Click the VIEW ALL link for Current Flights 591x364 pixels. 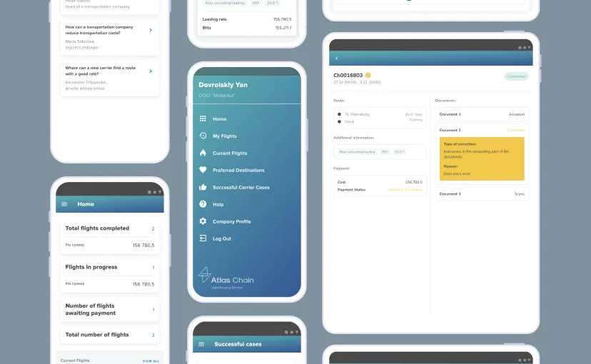(151, 360)
